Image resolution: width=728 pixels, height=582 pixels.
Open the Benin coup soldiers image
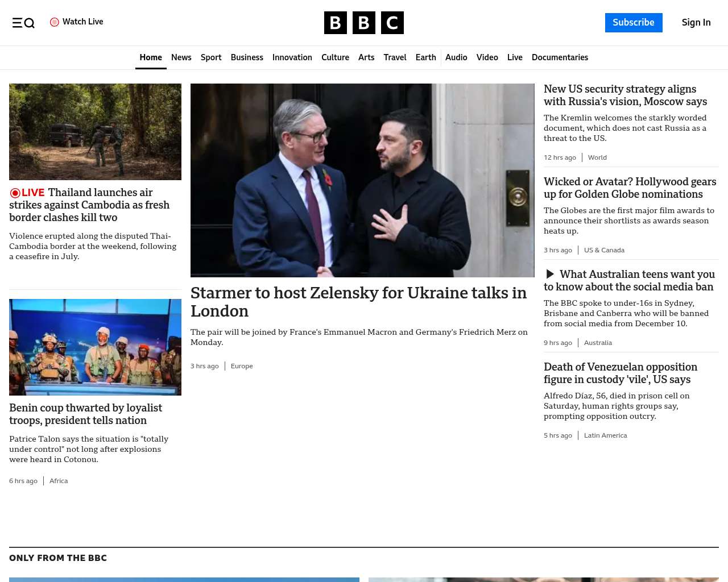point(95,347)
